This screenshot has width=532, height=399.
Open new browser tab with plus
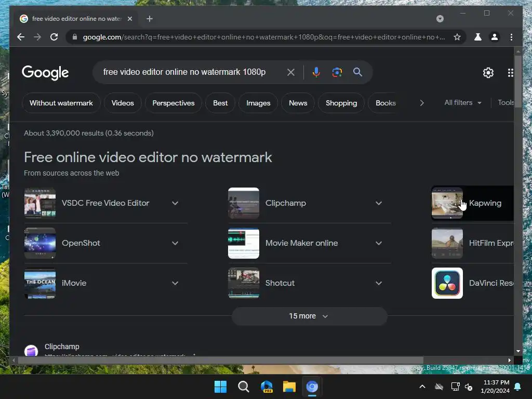click(x=150, y=19)
